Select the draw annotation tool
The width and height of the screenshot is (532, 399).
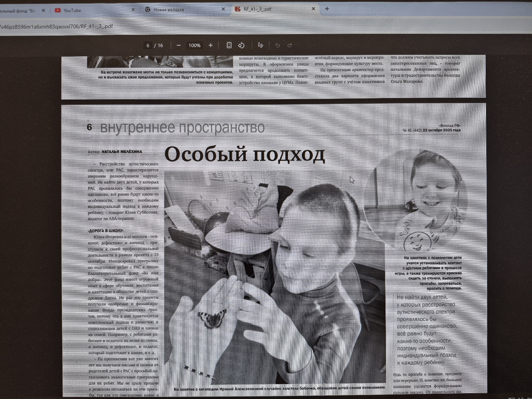point(260,45)
